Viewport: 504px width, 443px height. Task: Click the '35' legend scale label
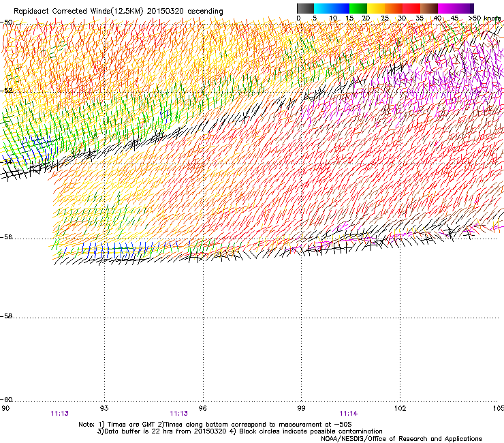pos(420,18)
